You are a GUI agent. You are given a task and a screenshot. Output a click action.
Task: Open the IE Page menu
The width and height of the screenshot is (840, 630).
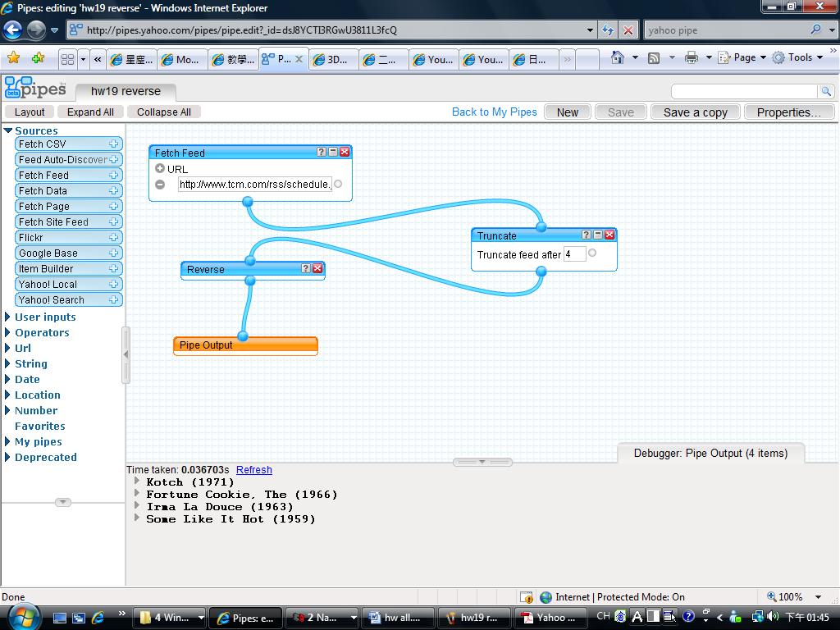point(742,57)
